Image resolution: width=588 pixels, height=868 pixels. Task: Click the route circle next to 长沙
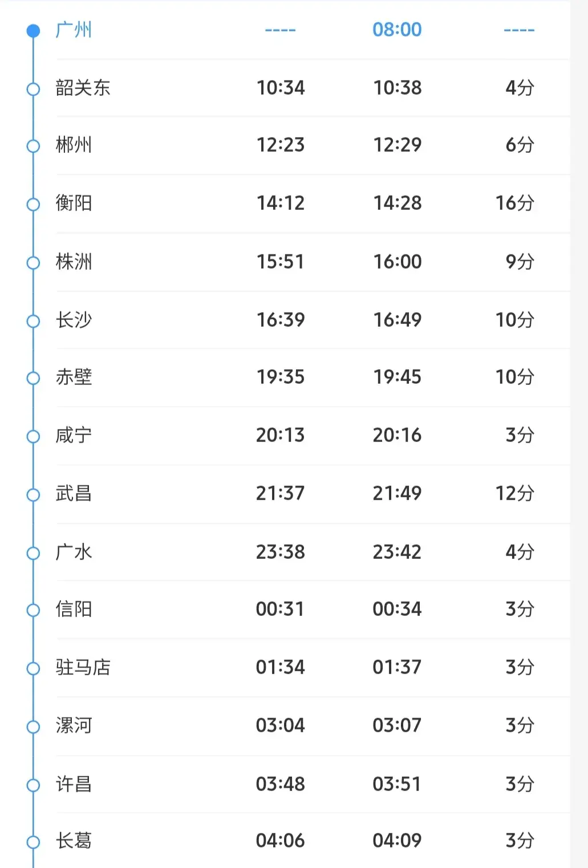coord(34,321)
